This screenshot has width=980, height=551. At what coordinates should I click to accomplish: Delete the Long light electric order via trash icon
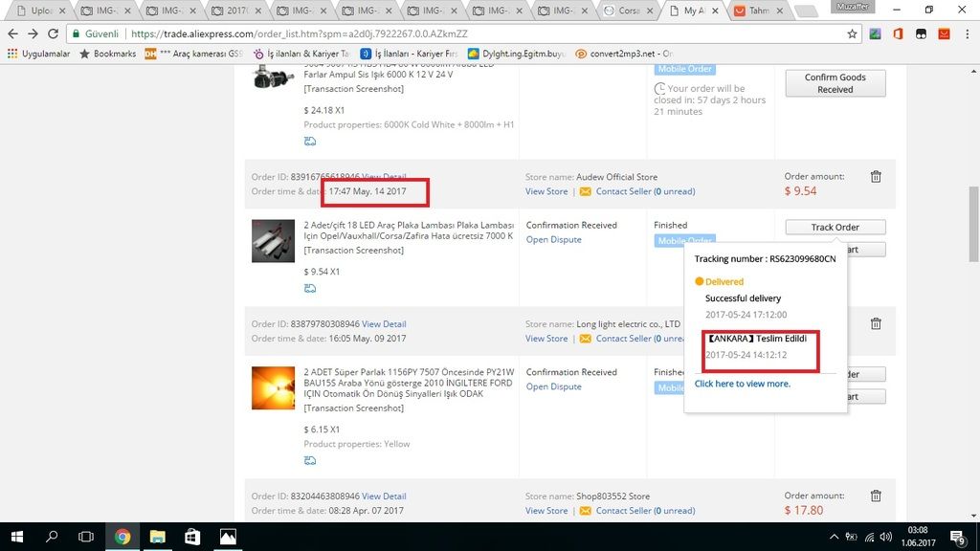pyautogui.click(x=876, y=323)
